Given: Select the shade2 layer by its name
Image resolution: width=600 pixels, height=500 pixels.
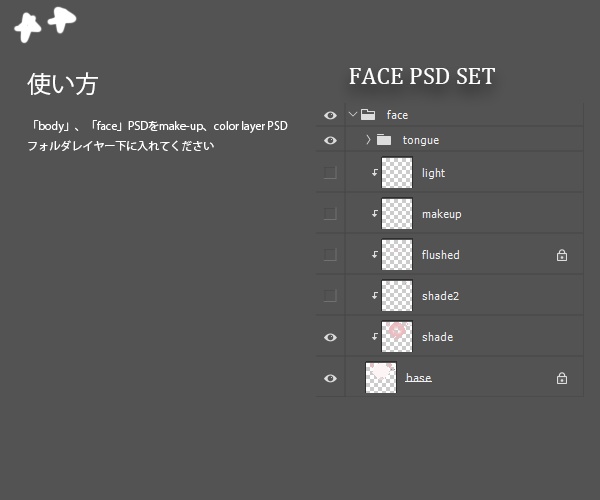Looking at the screenshot, I should coord(440,296).
